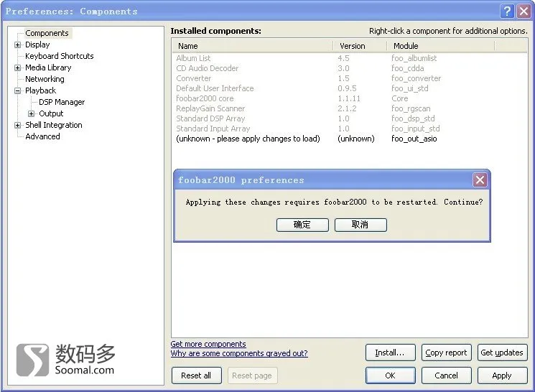The width and height of the screenshot is (535, 392).
Task: Open the Networking preferences page
Action: [x=45, y=79]
